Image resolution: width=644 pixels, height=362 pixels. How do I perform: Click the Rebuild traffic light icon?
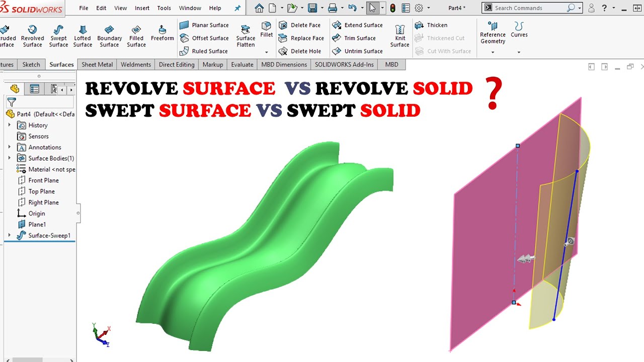click(x=392, y=8)
